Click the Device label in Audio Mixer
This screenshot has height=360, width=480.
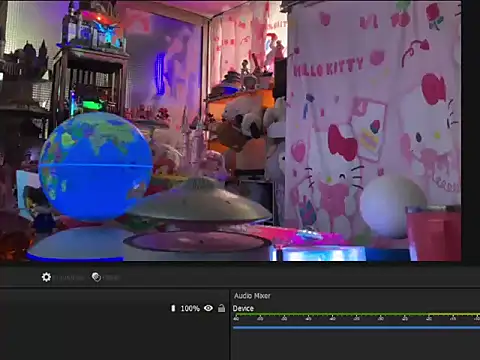(243, 308)
